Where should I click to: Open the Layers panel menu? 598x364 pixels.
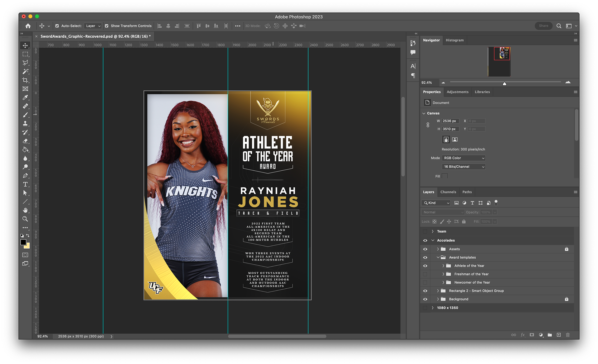[x=576, y=192]
